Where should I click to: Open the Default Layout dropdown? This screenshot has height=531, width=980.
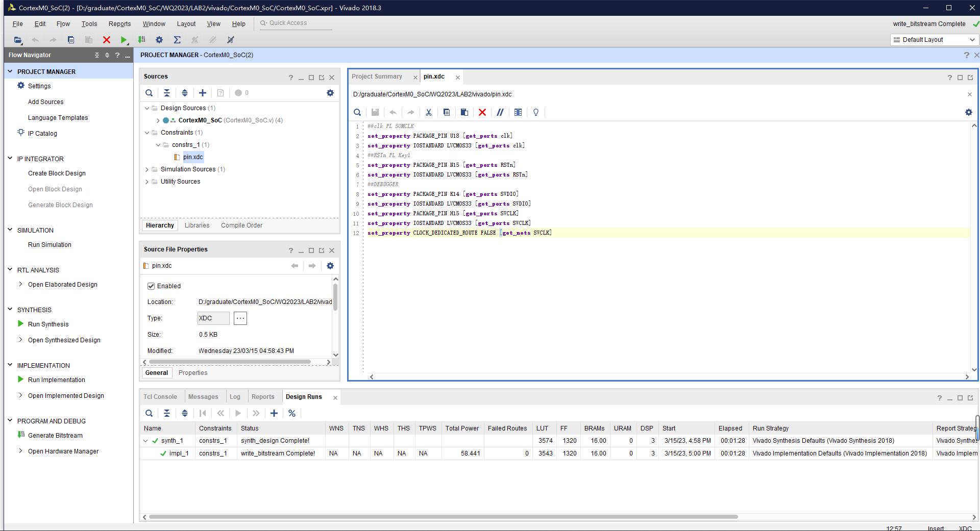934,40
